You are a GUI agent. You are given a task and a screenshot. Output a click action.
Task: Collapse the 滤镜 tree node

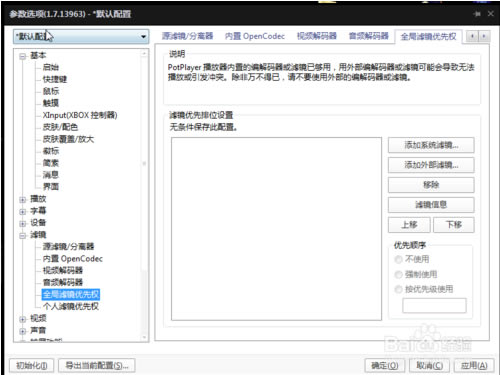(x=22, y=235)
